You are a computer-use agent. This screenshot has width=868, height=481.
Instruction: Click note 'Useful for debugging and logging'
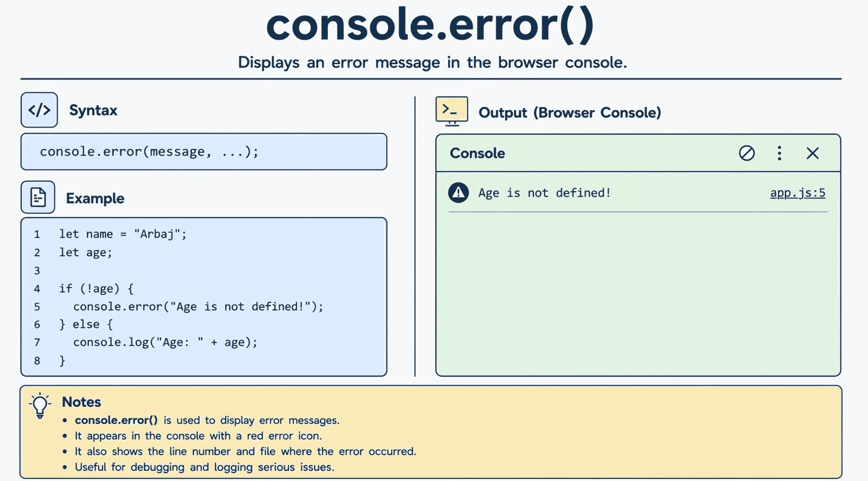(x=204, y=467)
